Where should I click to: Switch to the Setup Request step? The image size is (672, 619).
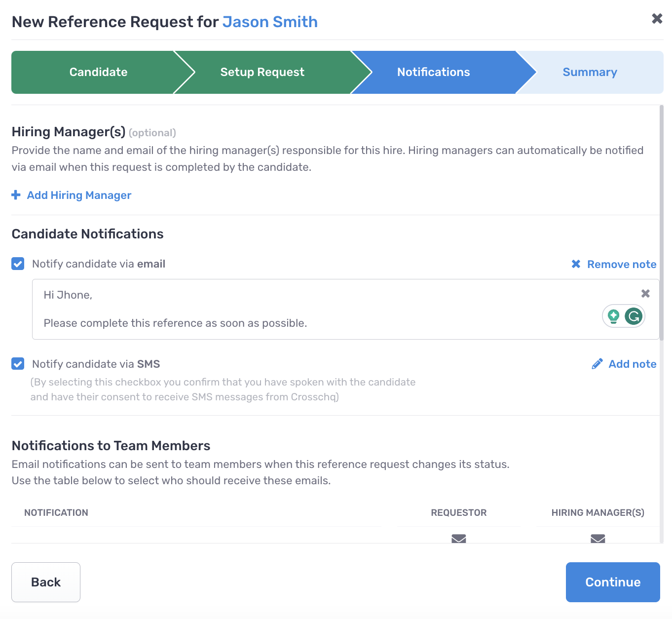coord(262,72)
